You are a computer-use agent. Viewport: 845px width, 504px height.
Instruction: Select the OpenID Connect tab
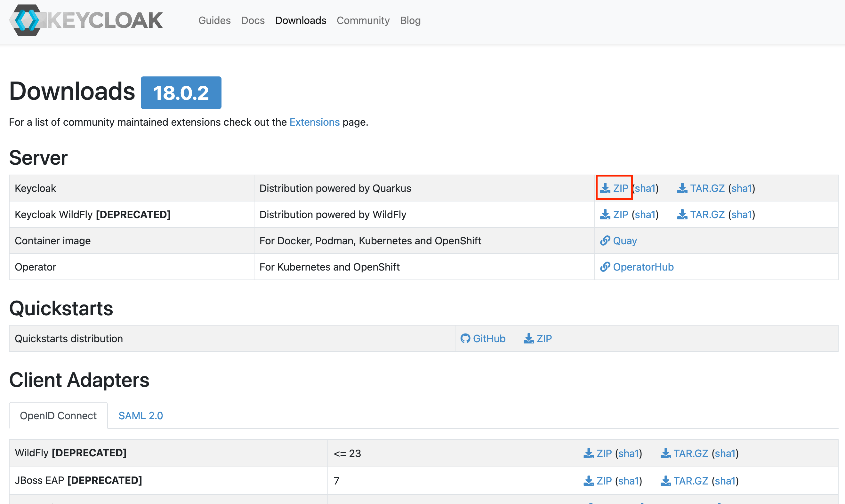[58, 416]
